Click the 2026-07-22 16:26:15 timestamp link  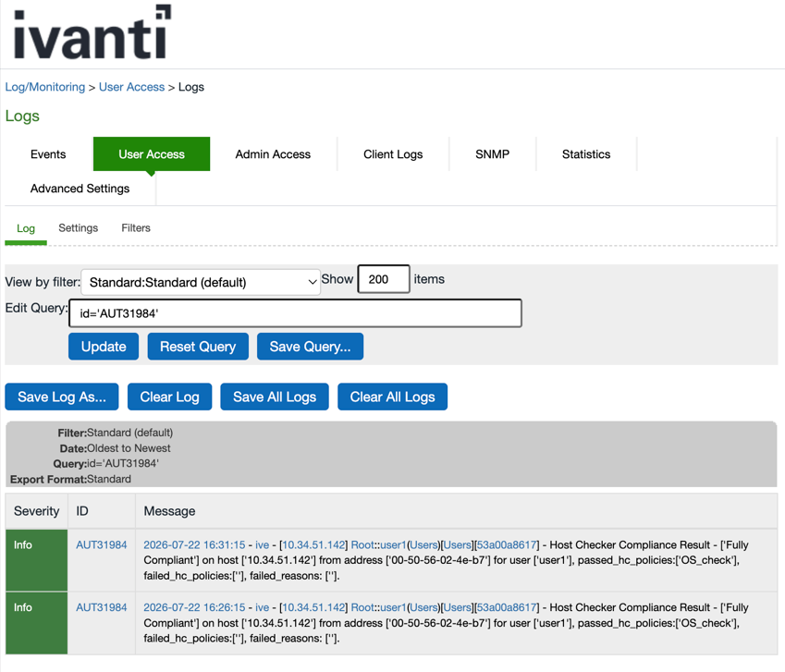[194, 607]
